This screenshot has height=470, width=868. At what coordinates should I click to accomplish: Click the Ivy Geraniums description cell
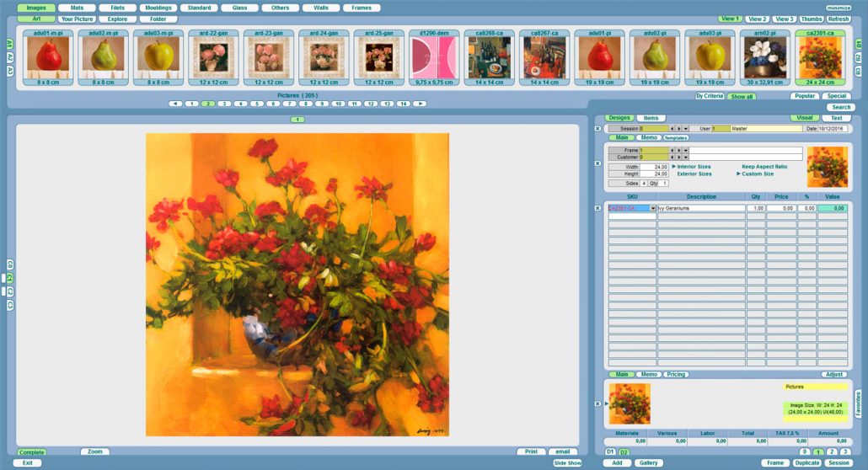coord(701,208)
